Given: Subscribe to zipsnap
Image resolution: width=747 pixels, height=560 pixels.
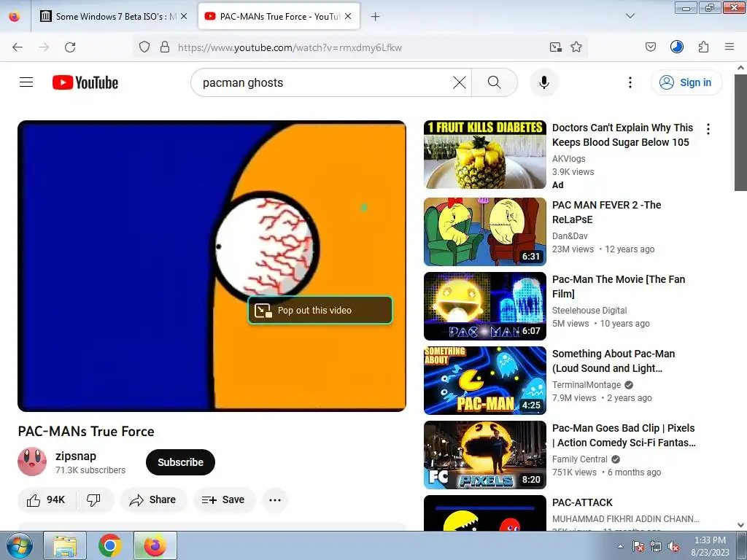Looking at the screenshot, I should [181, 462].
